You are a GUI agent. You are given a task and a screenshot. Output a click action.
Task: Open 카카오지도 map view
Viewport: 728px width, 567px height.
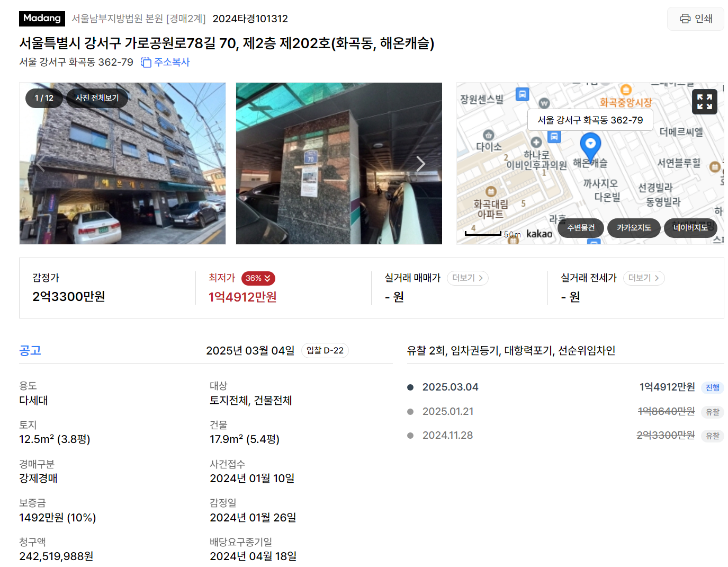pos(634,228)
